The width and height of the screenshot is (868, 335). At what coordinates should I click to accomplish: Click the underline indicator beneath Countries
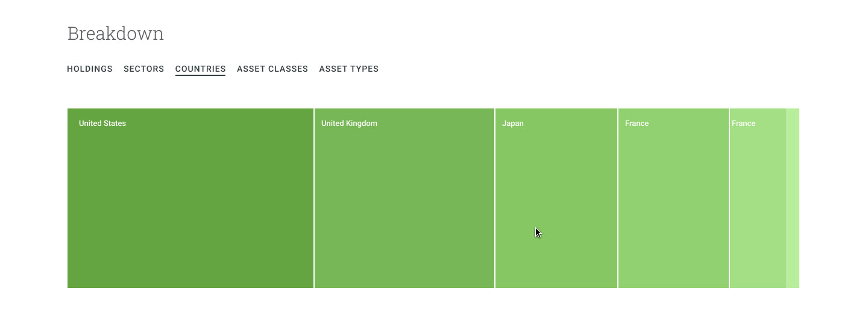tap(200, 75)
